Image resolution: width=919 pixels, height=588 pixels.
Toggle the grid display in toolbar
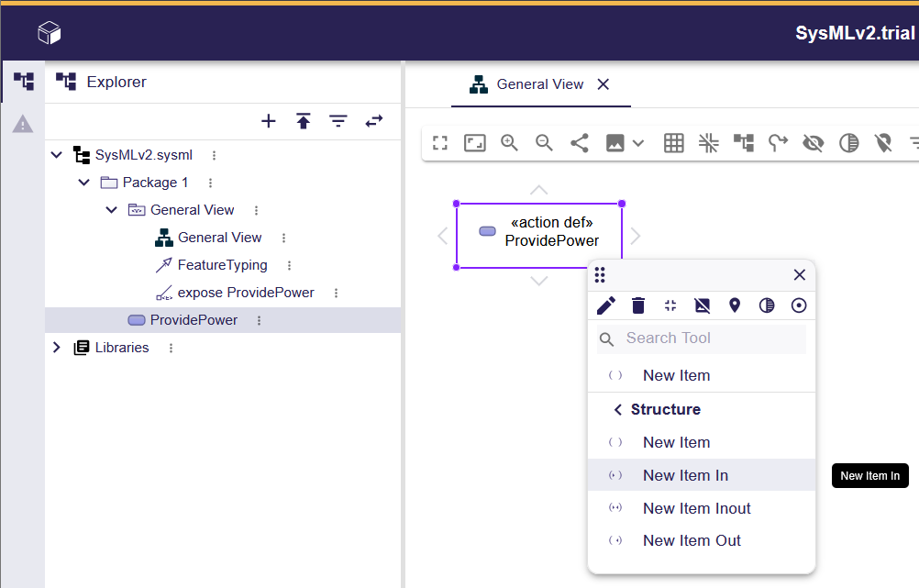674,143
